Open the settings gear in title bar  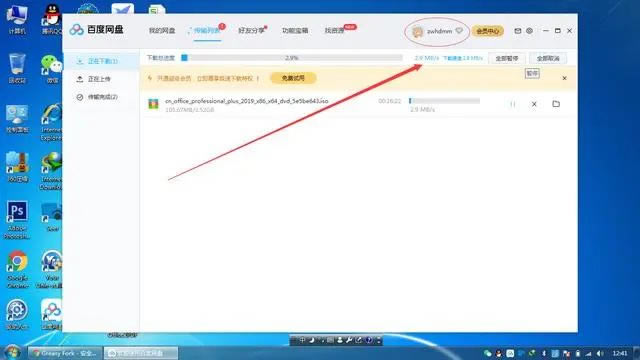tap(529, 31)
